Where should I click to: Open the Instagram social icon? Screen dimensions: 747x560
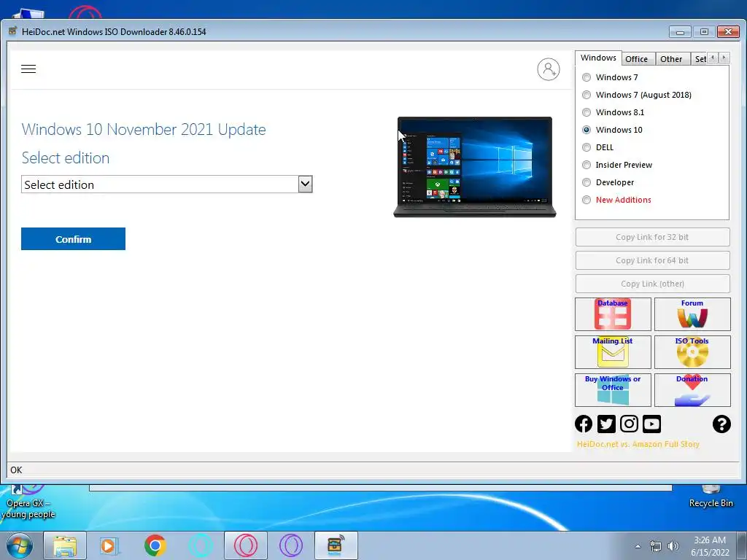pyautogui.click(x=629, y=424)
